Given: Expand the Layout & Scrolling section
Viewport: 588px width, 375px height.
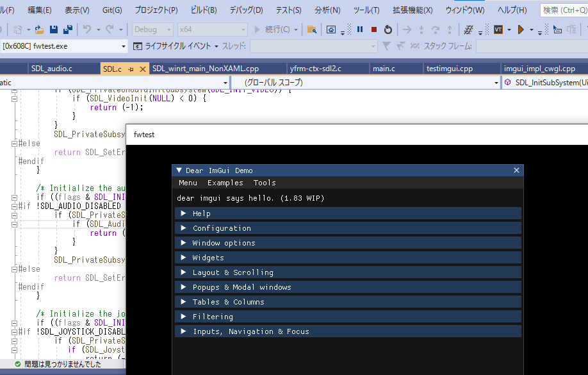Looking at the screenshot, I should [348, 272].
